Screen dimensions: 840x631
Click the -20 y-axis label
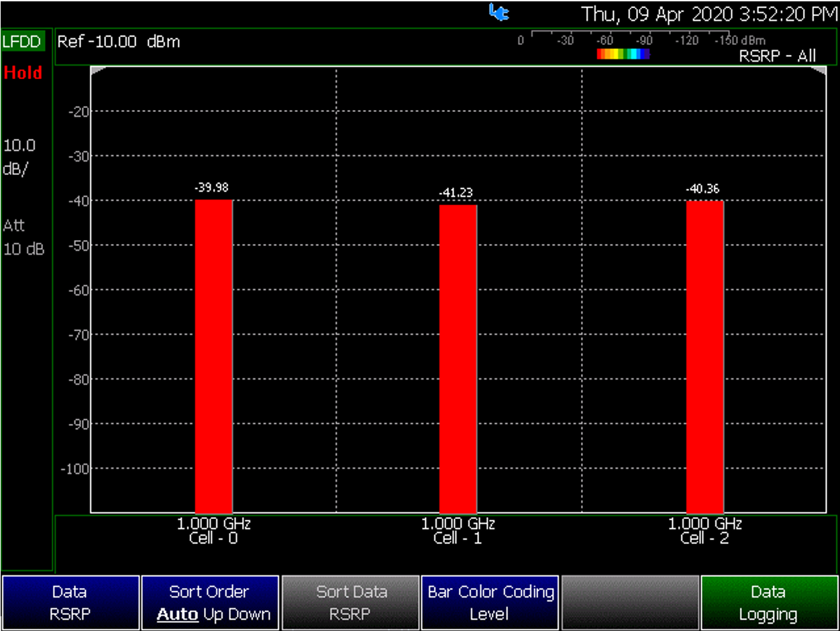79,111
